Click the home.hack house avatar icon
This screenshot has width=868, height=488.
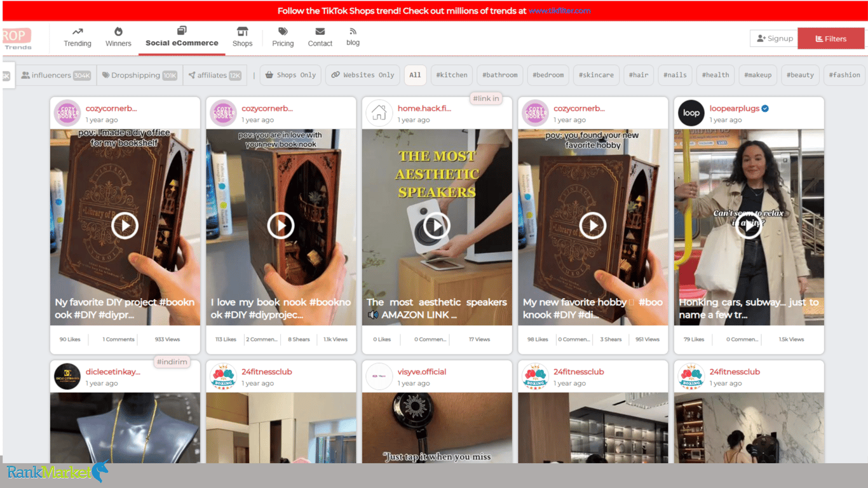tap(379, 113)
